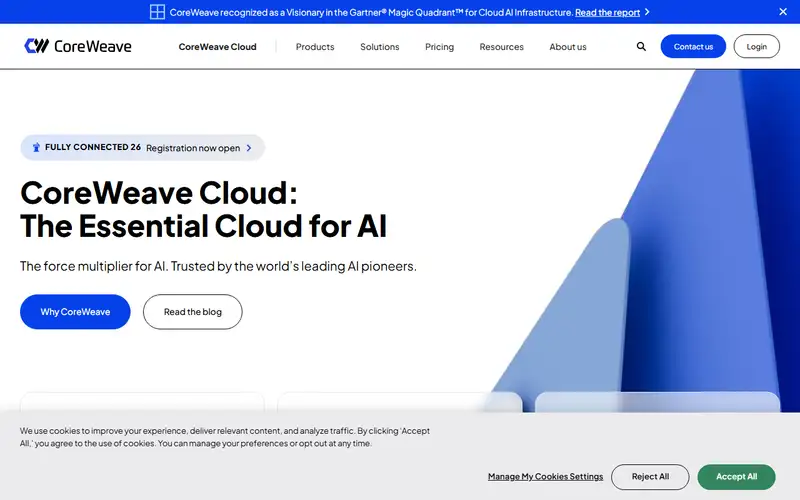Open the CoreWeave Cloud menu item

(217, 47)
